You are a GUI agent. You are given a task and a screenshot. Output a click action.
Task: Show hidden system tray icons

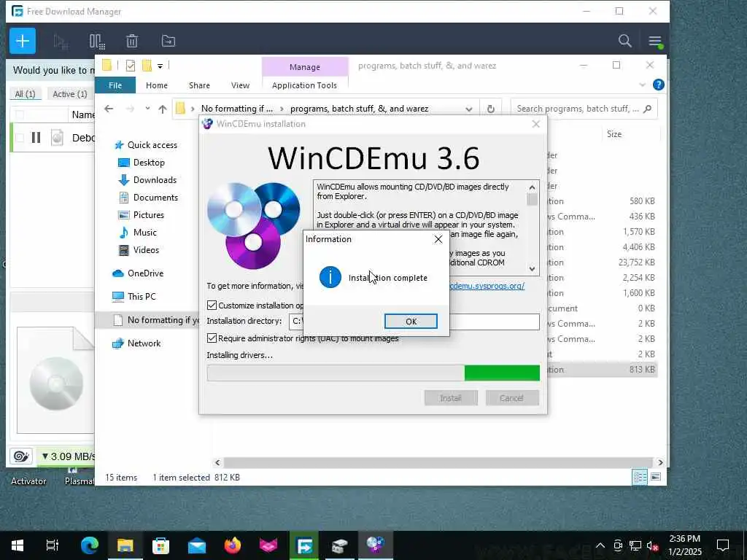click(600, 545)
